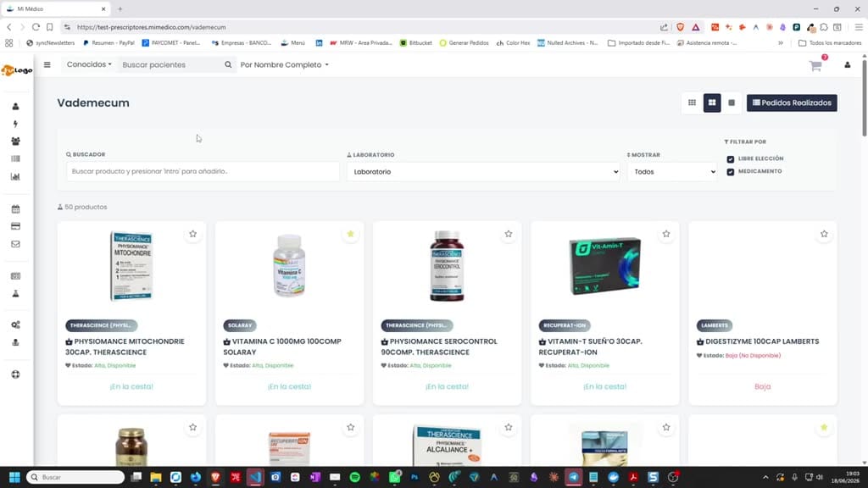Click the Solaray brand badge
Image resolution: width=868 pixels, height=488 pixels.
[240, 325]
